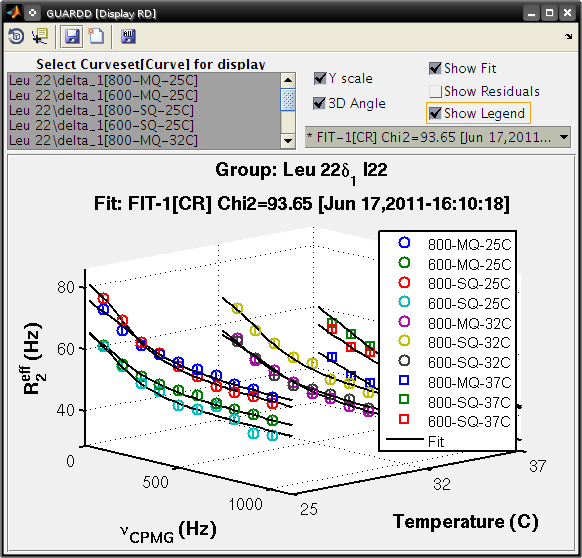Screen dimensions: 582x558
Task: Open the FIT-1[CR] Chi2=93.65 dropdown
Action: pos(438,137)
